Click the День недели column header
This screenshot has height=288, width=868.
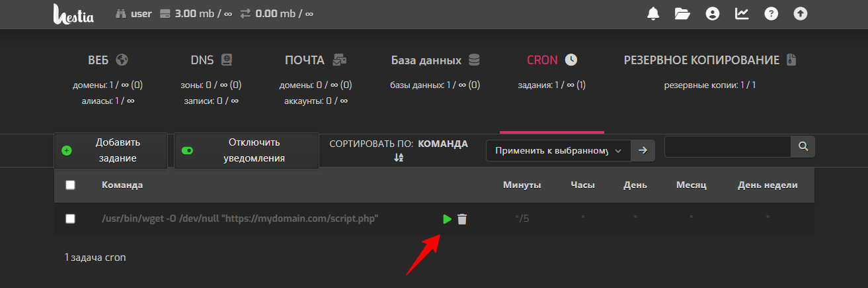[768, 185]
